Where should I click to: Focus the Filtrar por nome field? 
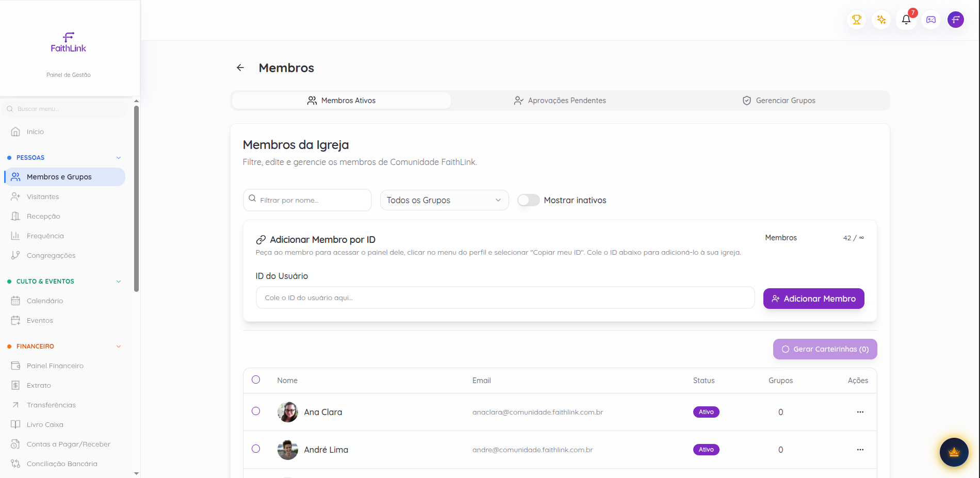coord(307,200)
